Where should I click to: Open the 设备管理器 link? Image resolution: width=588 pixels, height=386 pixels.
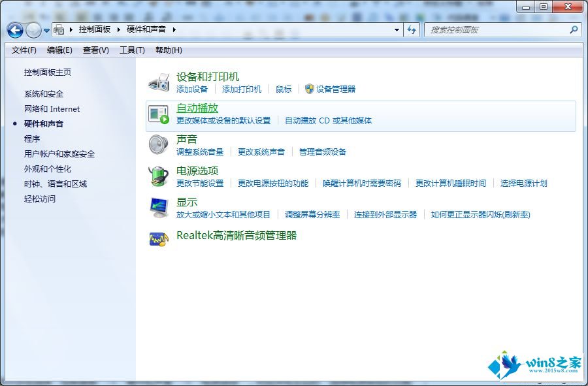336,89
